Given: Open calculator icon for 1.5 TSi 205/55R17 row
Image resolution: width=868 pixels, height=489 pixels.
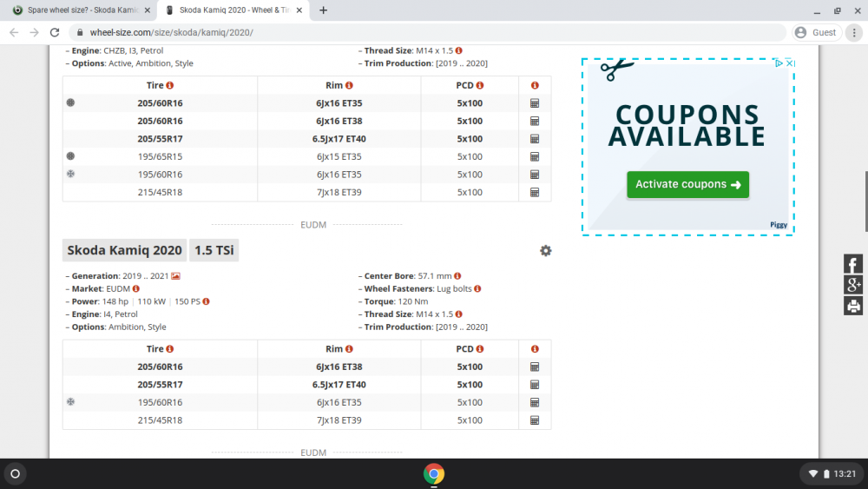Looking at the screenshot, I should click(534, 384).
